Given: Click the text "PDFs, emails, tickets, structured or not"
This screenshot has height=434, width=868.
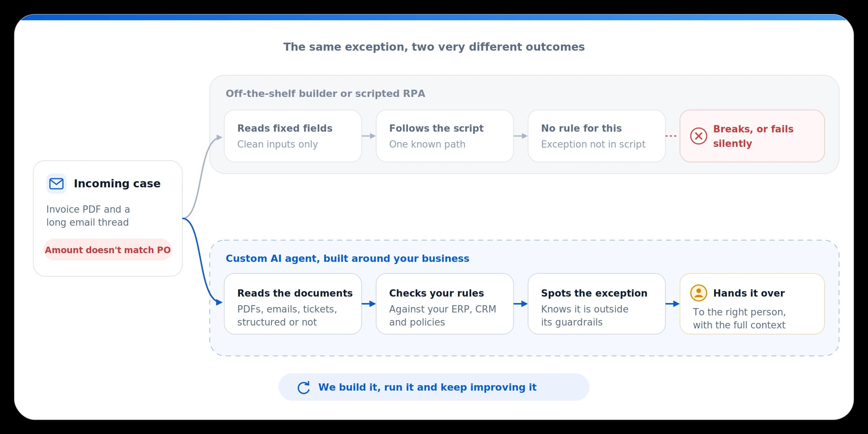Looking at the screenshot, I should click(287, 315).
